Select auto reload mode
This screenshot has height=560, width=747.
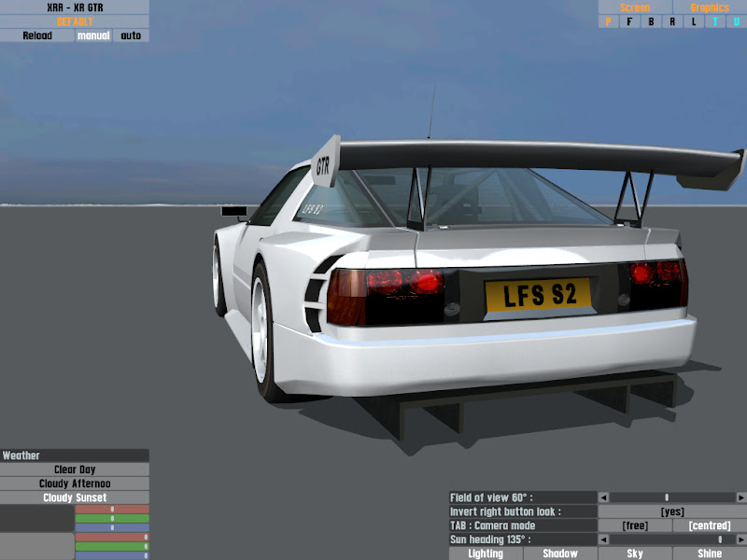131,35
